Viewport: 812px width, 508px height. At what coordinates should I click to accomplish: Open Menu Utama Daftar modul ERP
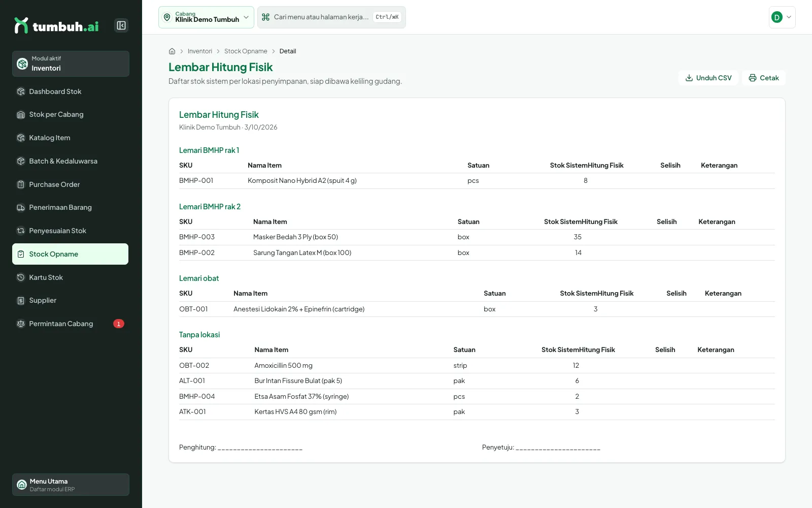tap(71, 485)
